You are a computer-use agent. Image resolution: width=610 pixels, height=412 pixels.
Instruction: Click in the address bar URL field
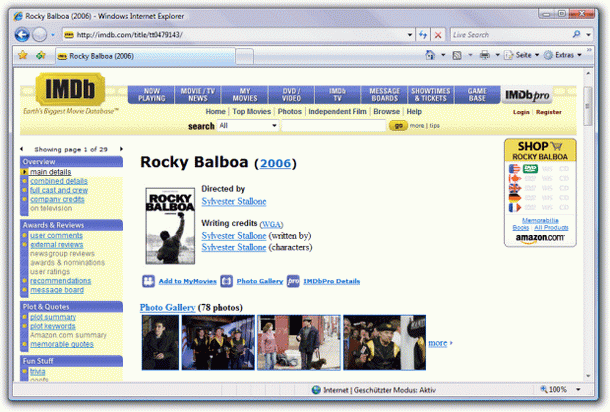click(x=237, y=35)
